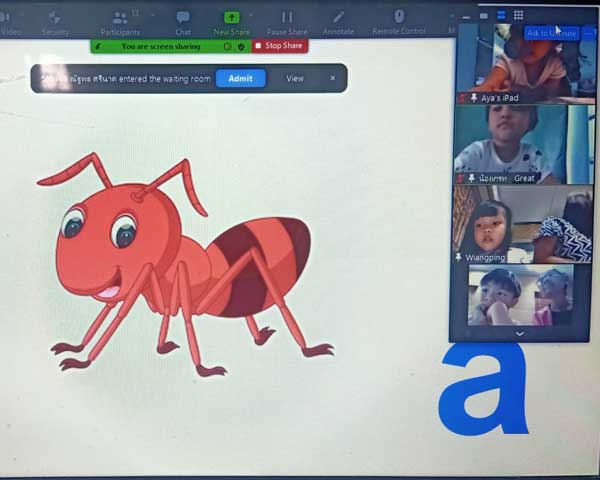The width and height of the screenshot is (600, 480).
Task: Open the Security menu in Zoom toolbar
Action: tap(55, 23)
